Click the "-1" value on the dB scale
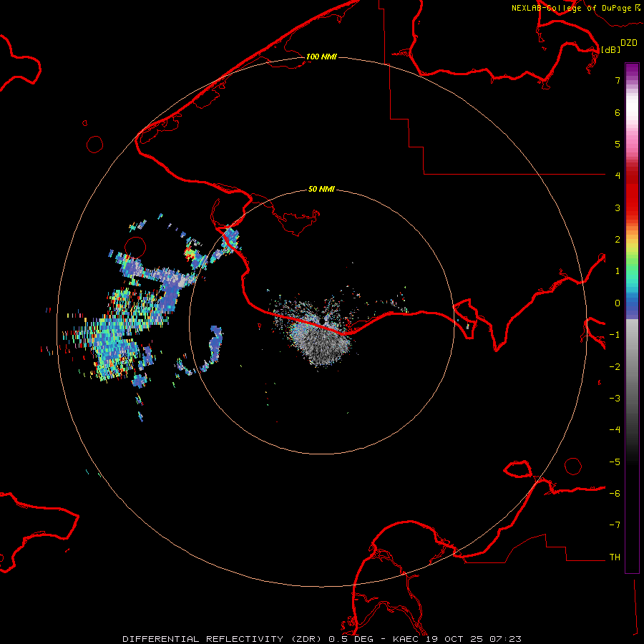The height and width of the screenshot is (644, 644). click(615, 335)
